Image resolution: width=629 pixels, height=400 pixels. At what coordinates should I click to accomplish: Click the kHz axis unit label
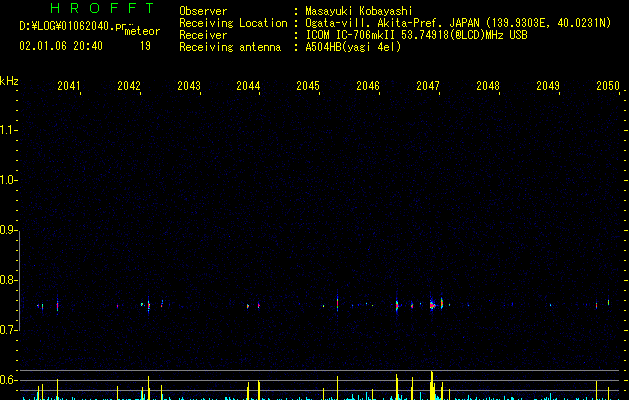click(9, 81)
